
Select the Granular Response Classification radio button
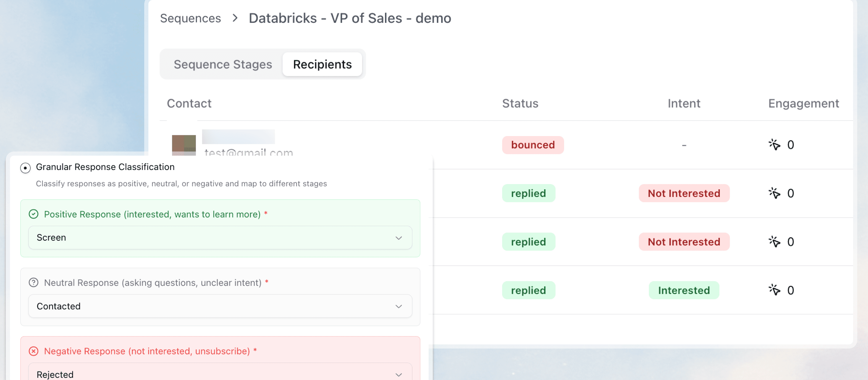(25, 167)
